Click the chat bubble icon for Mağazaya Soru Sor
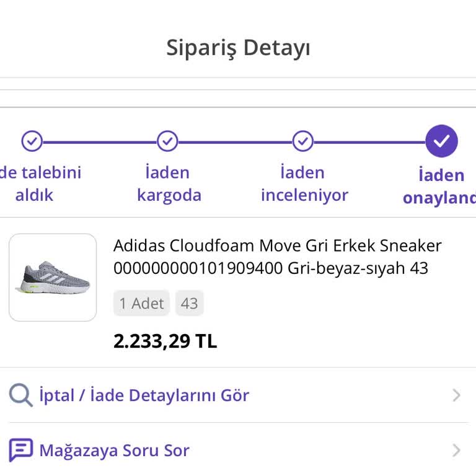This screenshot has height=476, width=476. (20, 450)
